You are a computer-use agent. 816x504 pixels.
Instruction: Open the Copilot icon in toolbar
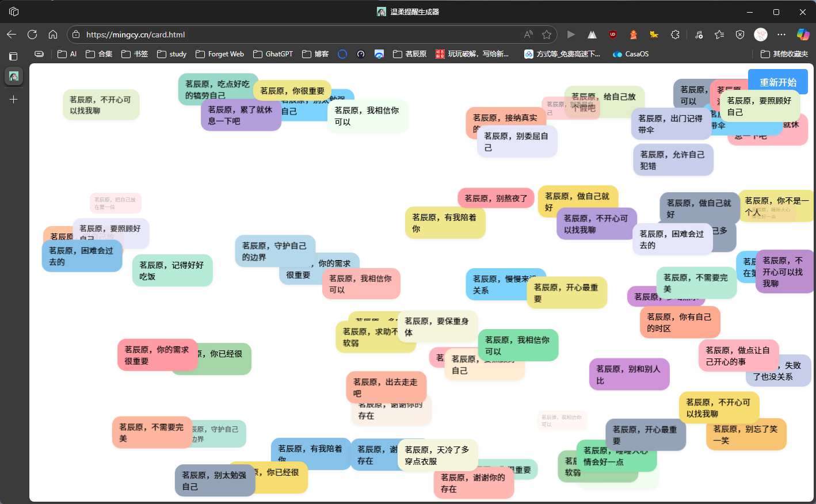click(803, 35)
